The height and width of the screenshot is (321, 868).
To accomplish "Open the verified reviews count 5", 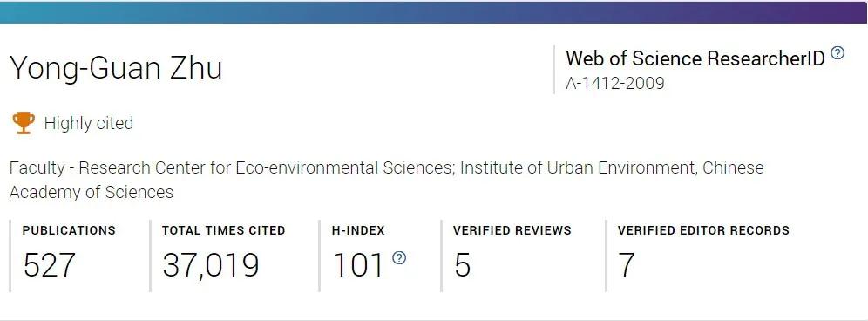I will [x=462, y=265].
